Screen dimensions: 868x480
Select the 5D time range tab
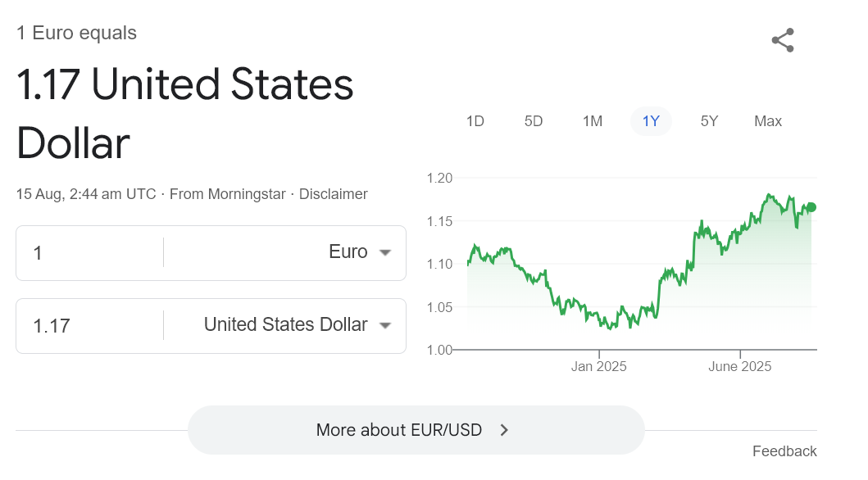click(x=534, y=121)
